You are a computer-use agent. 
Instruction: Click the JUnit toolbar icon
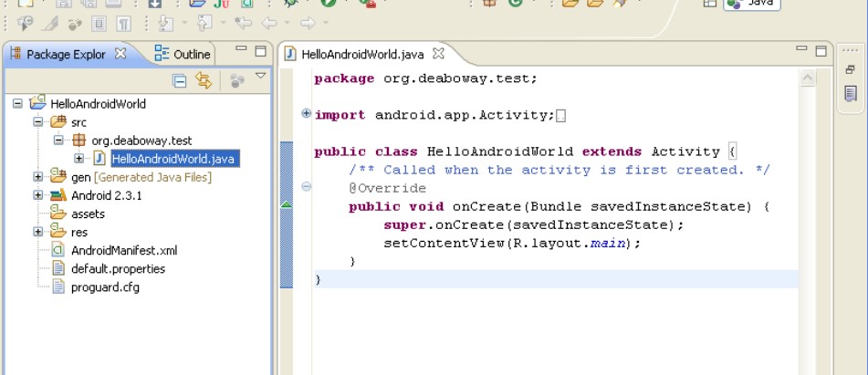pos(222,4)
